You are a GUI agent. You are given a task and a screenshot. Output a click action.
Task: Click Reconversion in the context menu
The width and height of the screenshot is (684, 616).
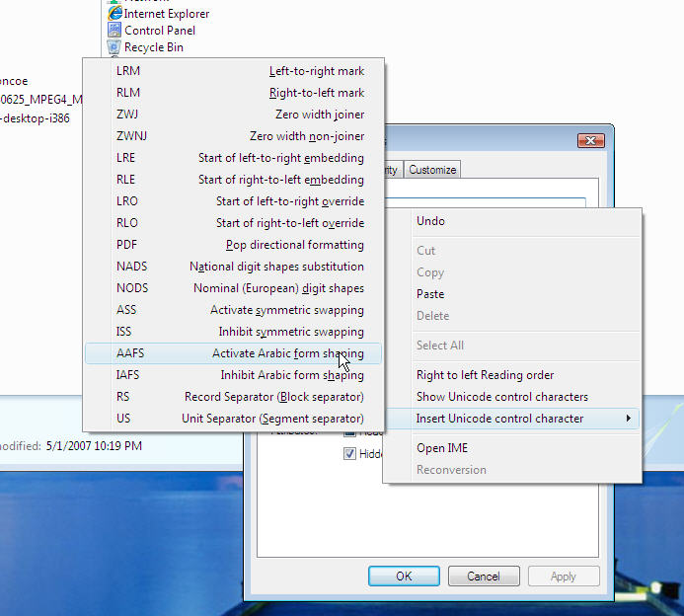tap(512, 470)
